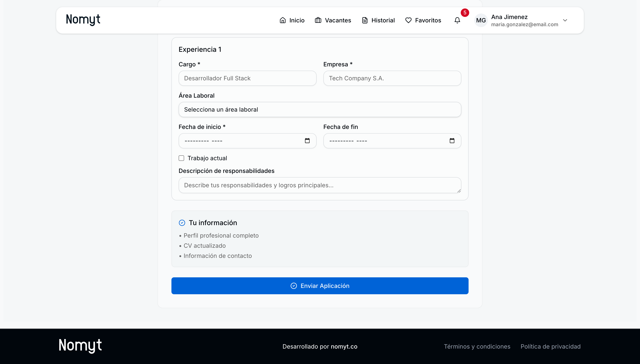Expand the user account menu chevron
This screenshot has height=364, width=640.
(x=565, y=20)
